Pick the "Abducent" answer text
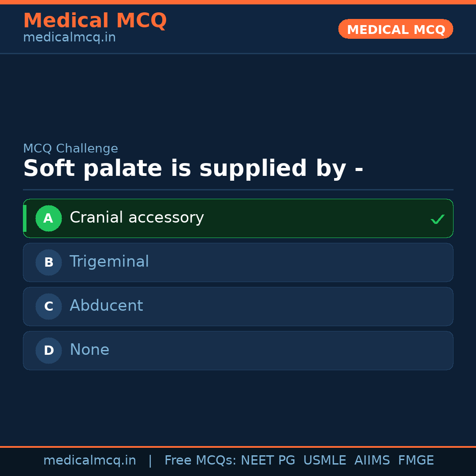 [106, 306]
